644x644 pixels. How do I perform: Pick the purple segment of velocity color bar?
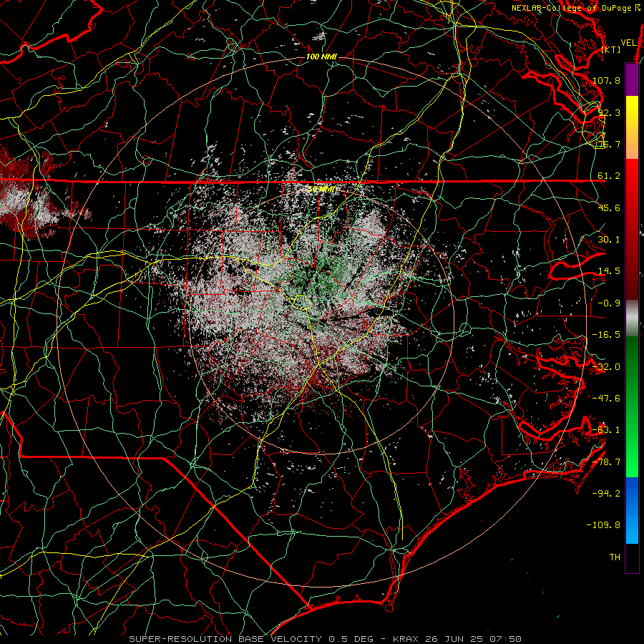pyautogui.click(x=632, y=79)
